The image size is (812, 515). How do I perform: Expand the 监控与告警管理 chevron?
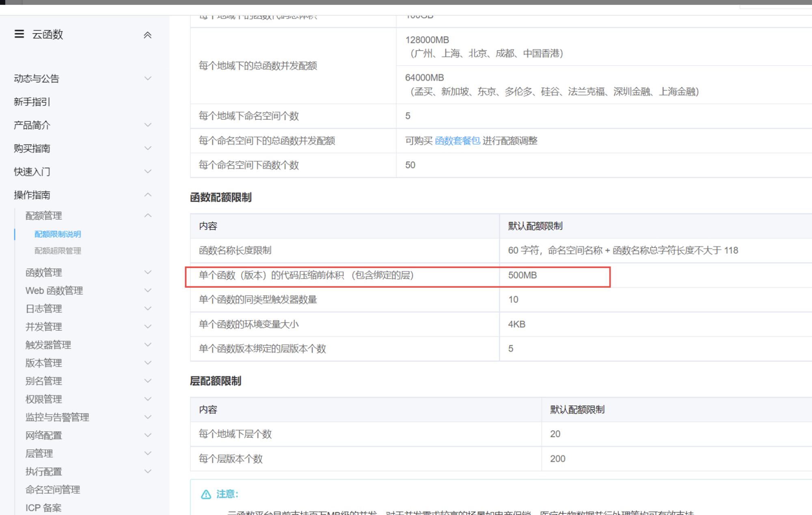(148, 417)
